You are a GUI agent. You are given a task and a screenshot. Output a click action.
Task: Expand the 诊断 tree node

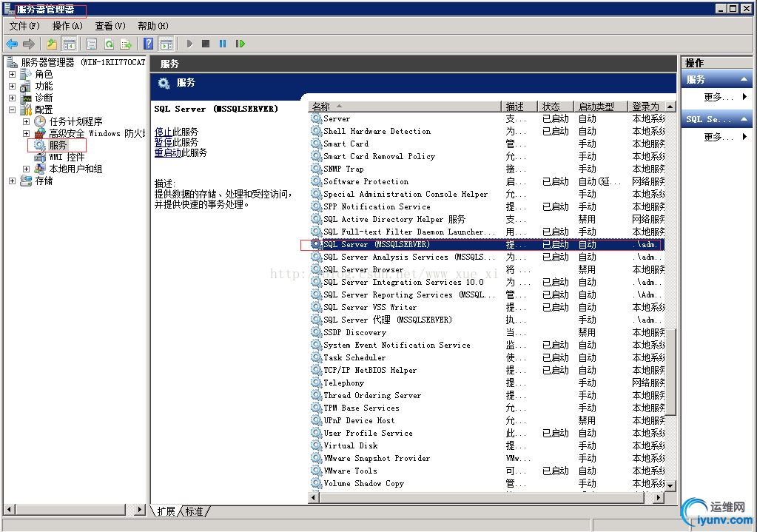(12, 98)
